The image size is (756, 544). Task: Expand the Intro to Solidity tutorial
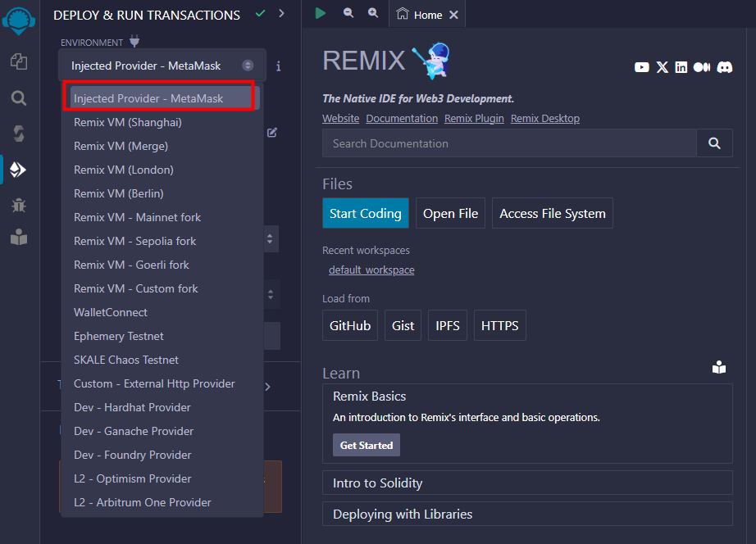[x=527, y=483]
